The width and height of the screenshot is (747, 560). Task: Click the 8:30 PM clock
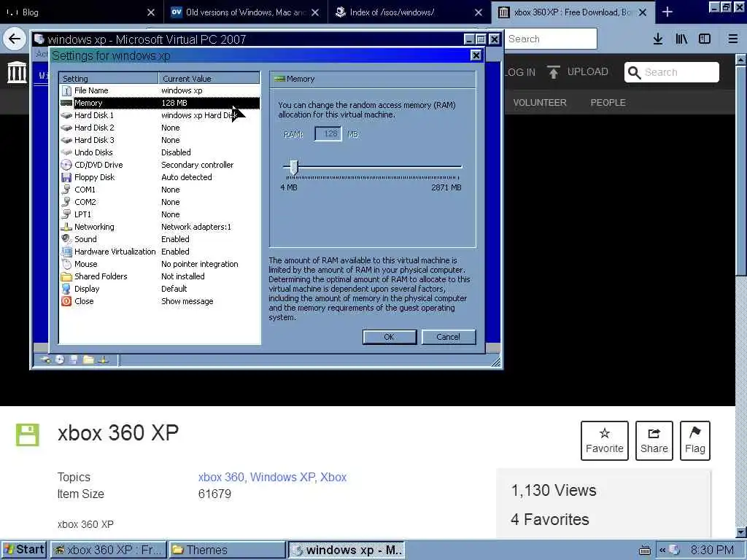point(712,550)
